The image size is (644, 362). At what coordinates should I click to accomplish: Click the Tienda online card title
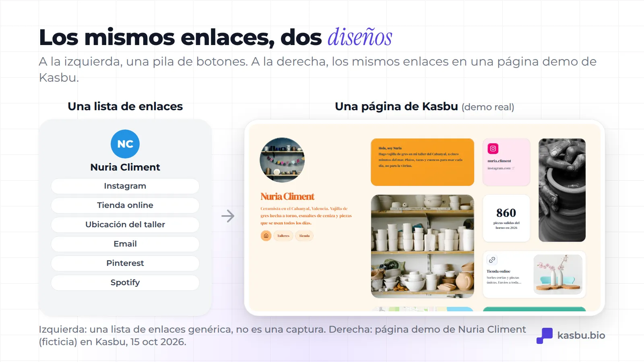pyautogui.click(x=498, y=271)
